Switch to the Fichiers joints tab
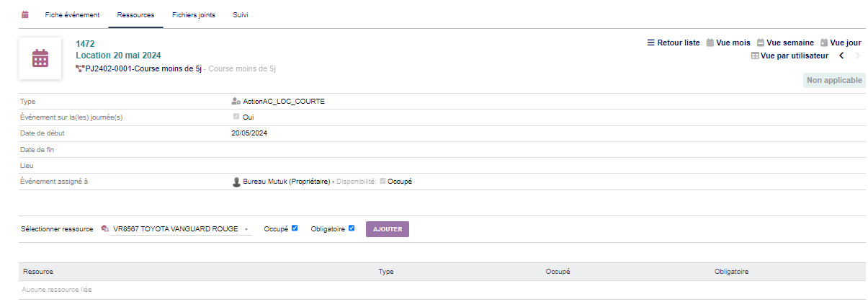Image resolution: width=868 pixels, height=307 pixels. pos(194,14)
